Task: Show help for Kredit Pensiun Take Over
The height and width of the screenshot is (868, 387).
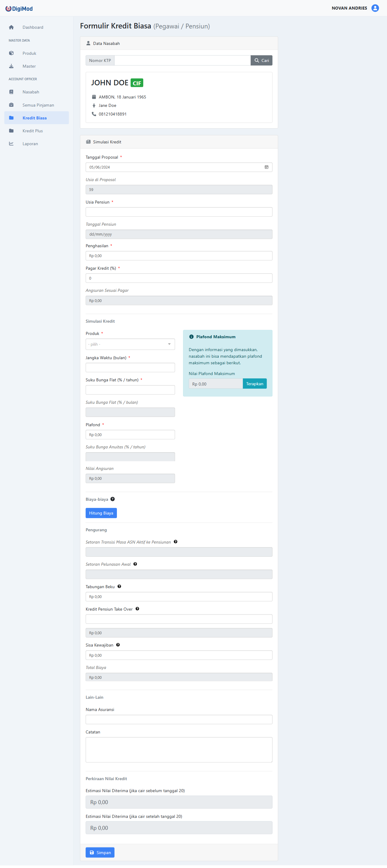Action: [137, 608]
